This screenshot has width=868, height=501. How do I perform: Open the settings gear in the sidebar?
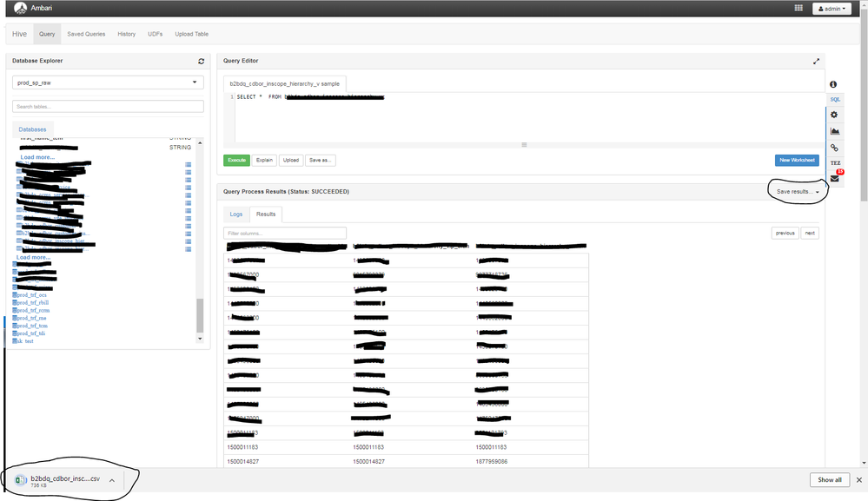pyautogui.click(x=834, y=115)
